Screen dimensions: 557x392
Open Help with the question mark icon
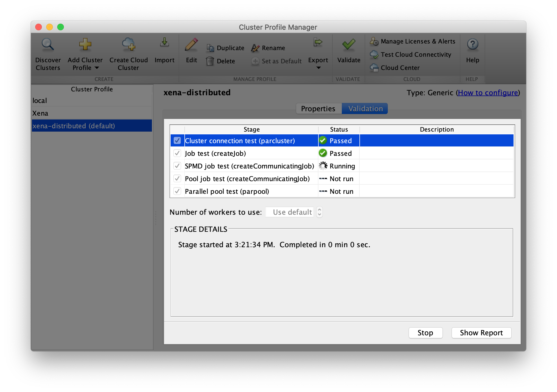coord(473,44)
